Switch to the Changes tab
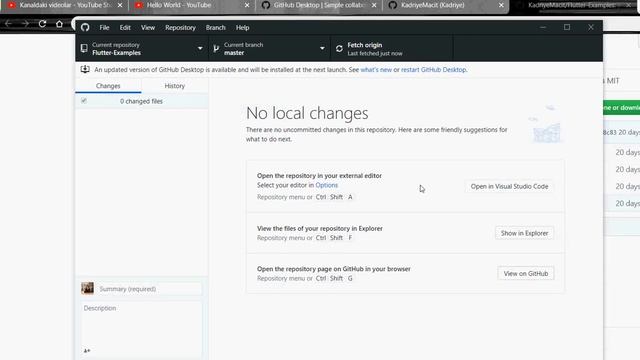The height and width of the screenshot is (360, 640). tap(108, 86)
